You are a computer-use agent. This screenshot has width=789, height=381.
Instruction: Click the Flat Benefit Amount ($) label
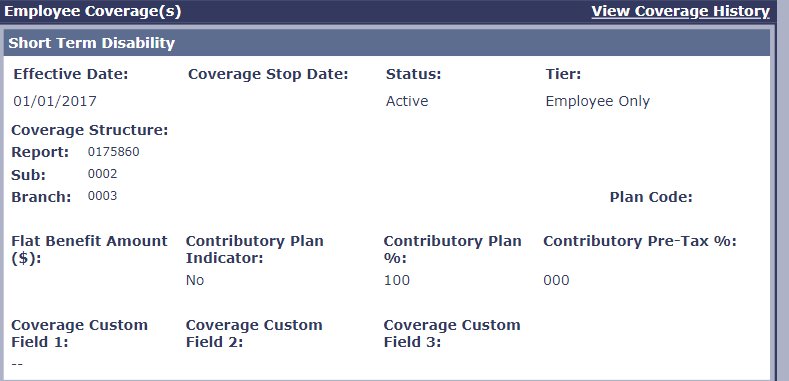pyautogui.click(x=89, y=250)
